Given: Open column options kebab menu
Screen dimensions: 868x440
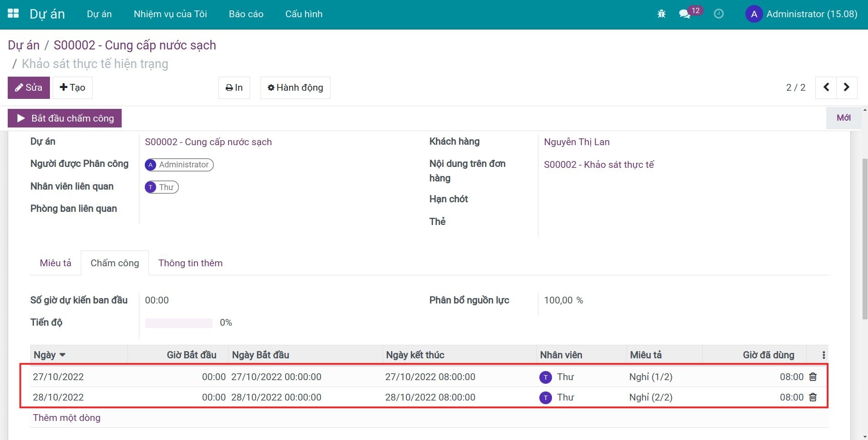Looking at the screenshot, I should coord(824,355).
